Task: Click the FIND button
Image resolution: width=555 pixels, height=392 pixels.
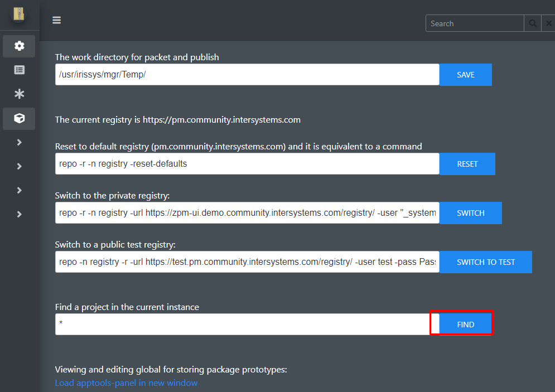Action: coord(465,325)
